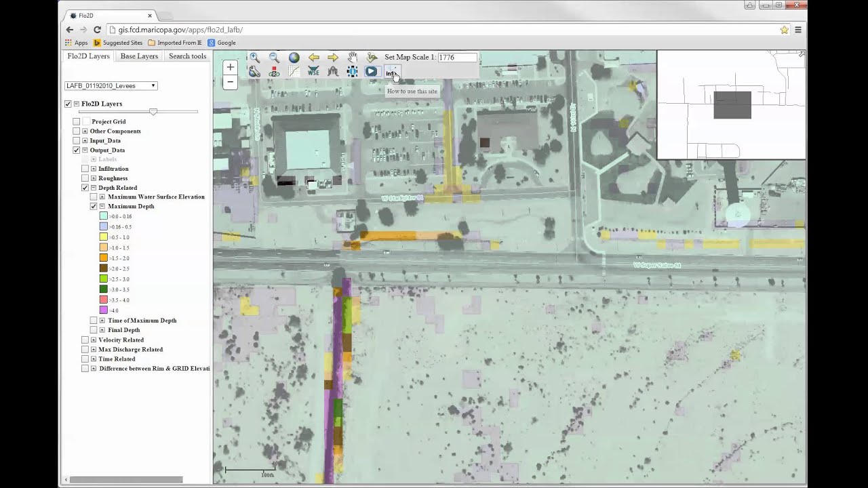Collapse the Depth Related group

(94, 188)
